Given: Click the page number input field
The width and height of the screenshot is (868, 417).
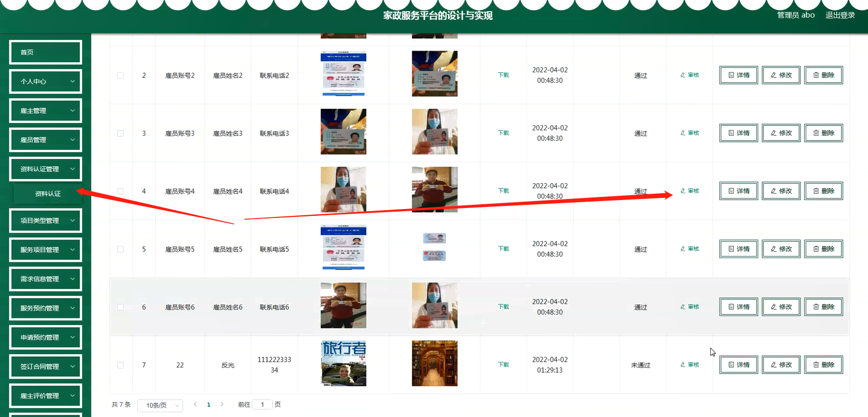Looking at the screenshot, I should coord(262,405).
